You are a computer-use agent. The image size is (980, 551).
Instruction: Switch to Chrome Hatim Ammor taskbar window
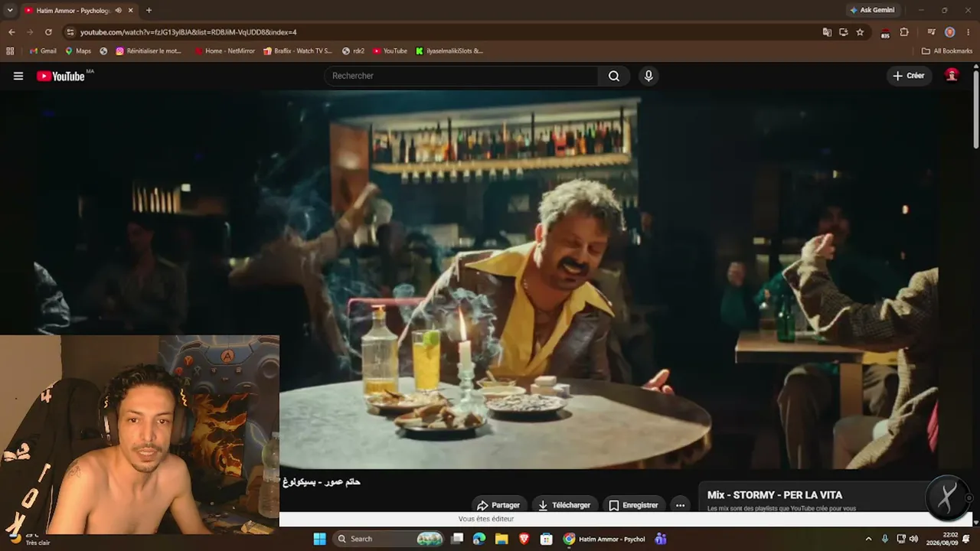pos(604,539)
